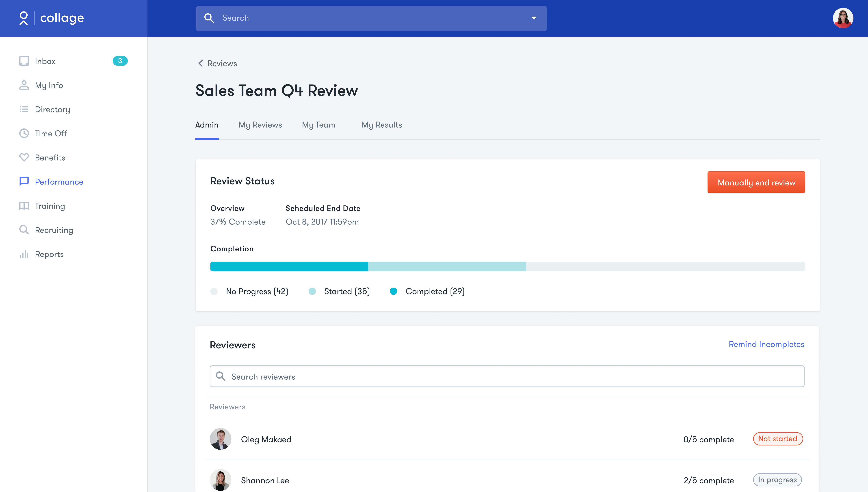Switch to the My Team tab
Screen dimensions: 868x492
coord(318,125)
